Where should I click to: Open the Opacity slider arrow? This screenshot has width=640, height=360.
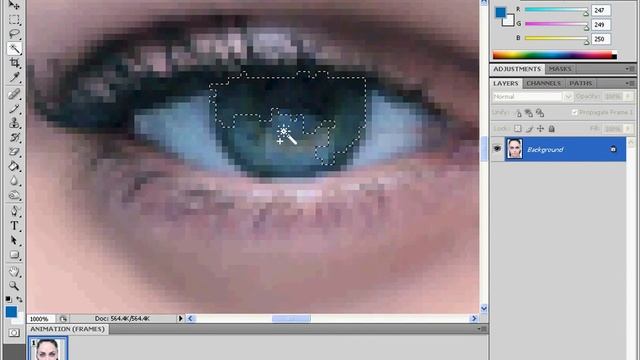pyautogui.click(x=628, y=96)
